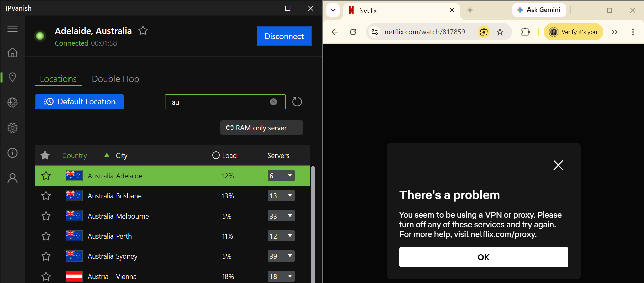
Task: Expand hidden Chrome toolbar items chevron
Action: coord(614,32)
